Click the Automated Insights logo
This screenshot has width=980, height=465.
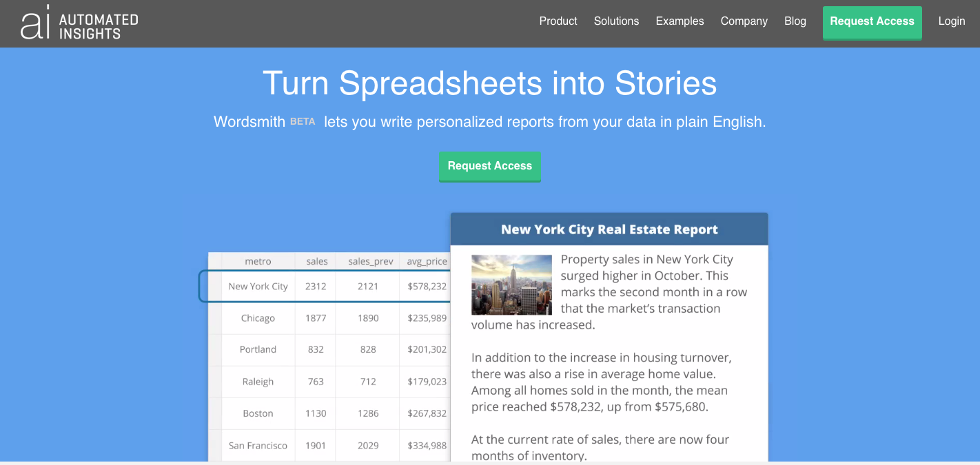pos(78,23)
